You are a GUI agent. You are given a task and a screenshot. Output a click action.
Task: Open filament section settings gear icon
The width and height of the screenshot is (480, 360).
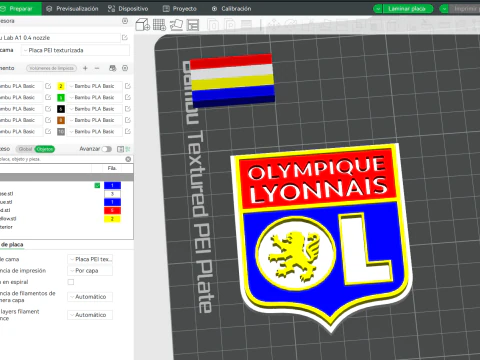click(x=125, y=68)
